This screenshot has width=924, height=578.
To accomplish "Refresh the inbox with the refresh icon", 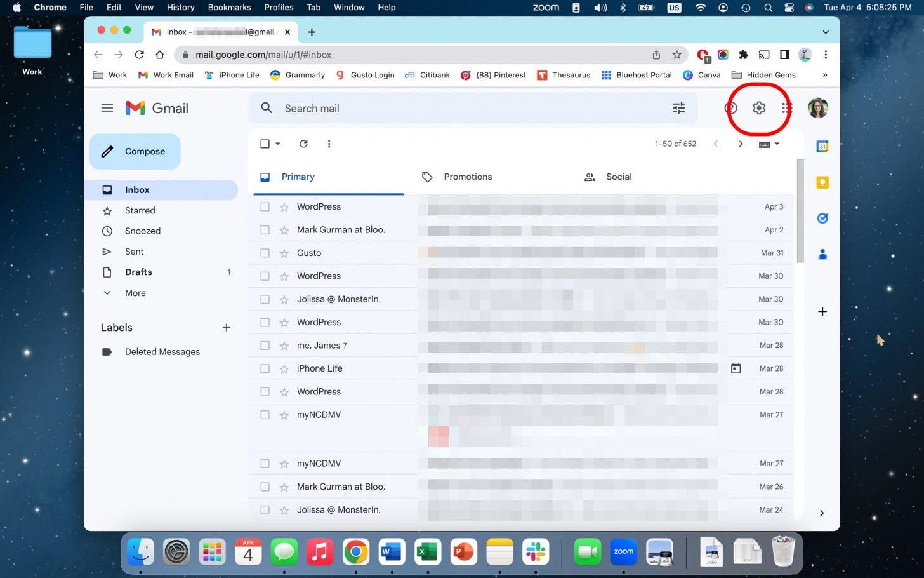I will (x=303, y=144).
